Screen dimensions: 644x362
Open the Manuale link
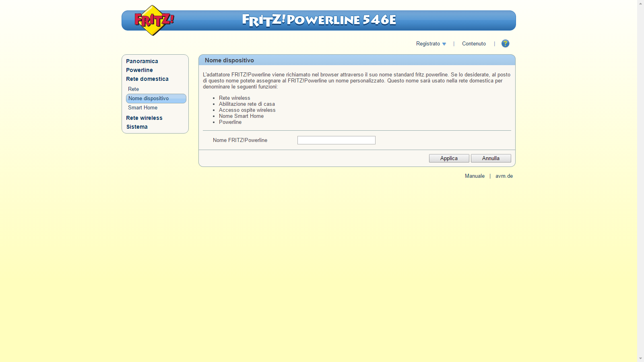tap(475, 176)
